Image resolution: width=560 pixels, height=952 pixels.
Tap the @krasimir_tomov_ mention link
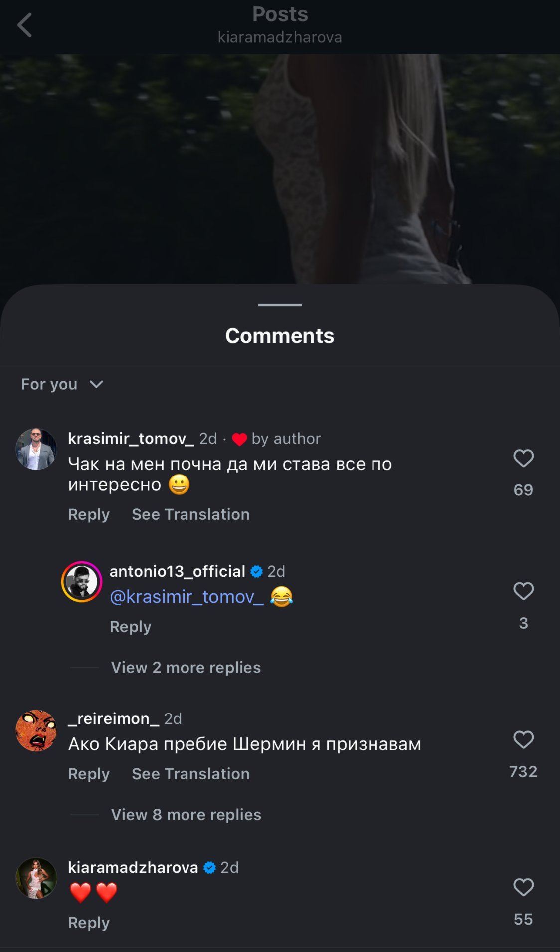[x=187, y=597]
